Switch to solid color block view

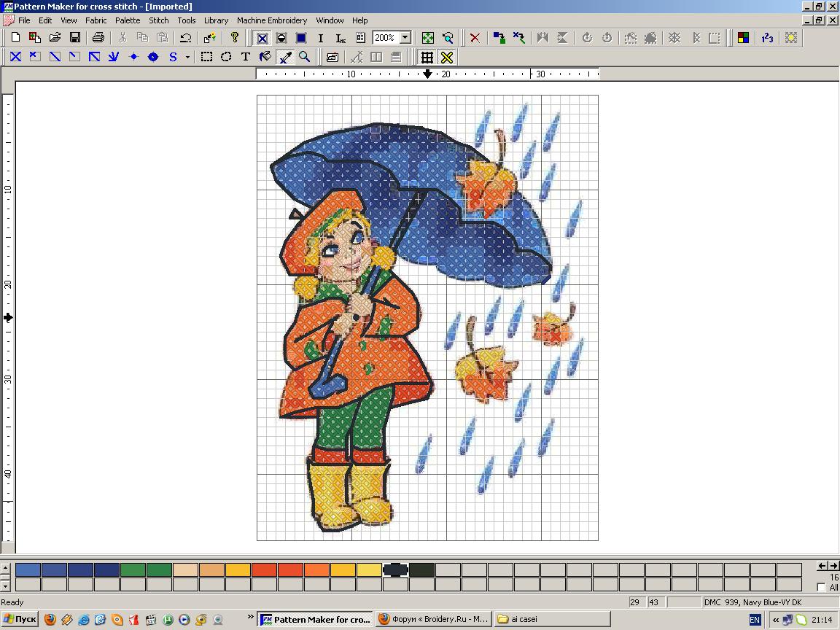[301, 38]
